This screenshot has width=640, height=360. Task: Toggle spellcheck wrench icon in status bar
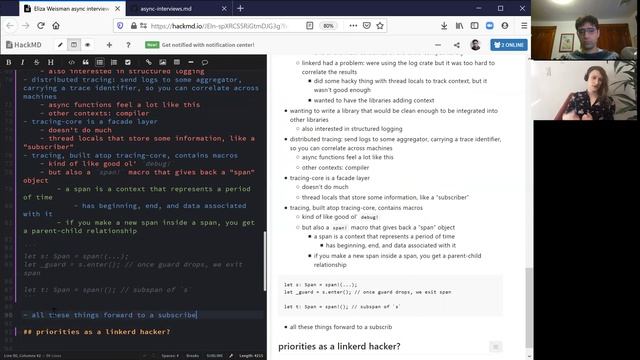pyautogui.click(x=231, y=356)
